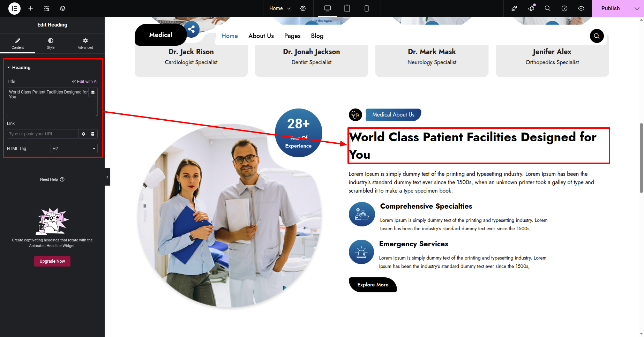Screen dimensions: 644x337
Task: Collapse the Heading section
Action: point(19,68)
